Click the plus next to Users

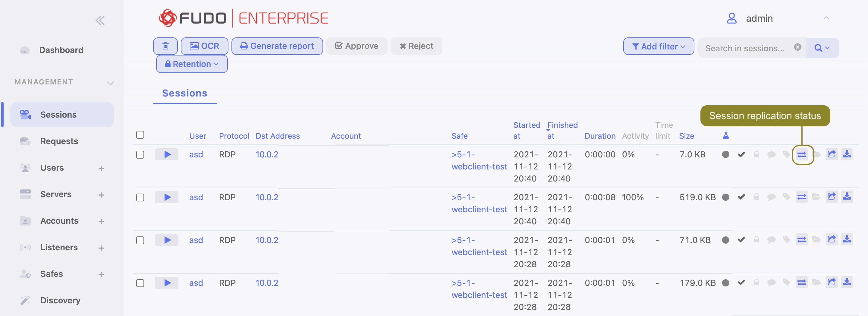101,168
